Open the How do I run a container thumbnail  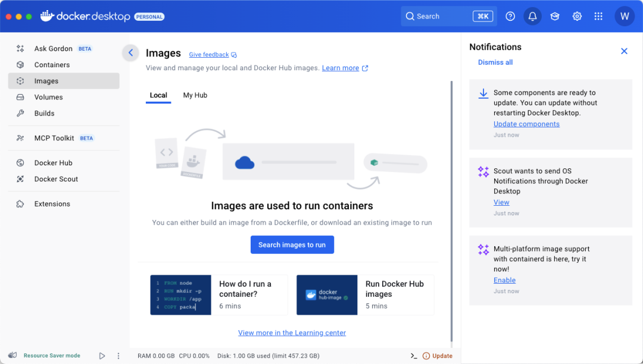pos(180,295)
